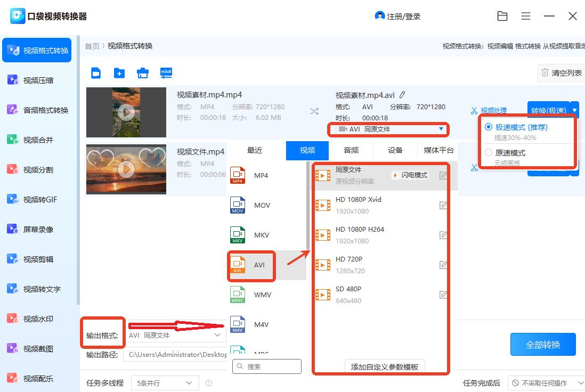Rename 视频素材.mp4.avi via its pencil icon
585x392 pixels.
(402, 94)
